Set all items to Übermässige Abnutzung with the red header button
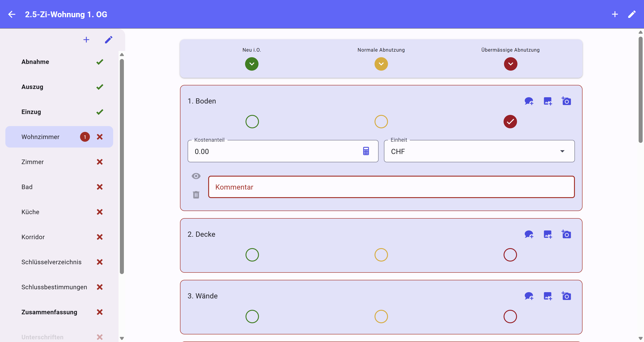The height and width of the screenshot is (342, 644). 511,64
